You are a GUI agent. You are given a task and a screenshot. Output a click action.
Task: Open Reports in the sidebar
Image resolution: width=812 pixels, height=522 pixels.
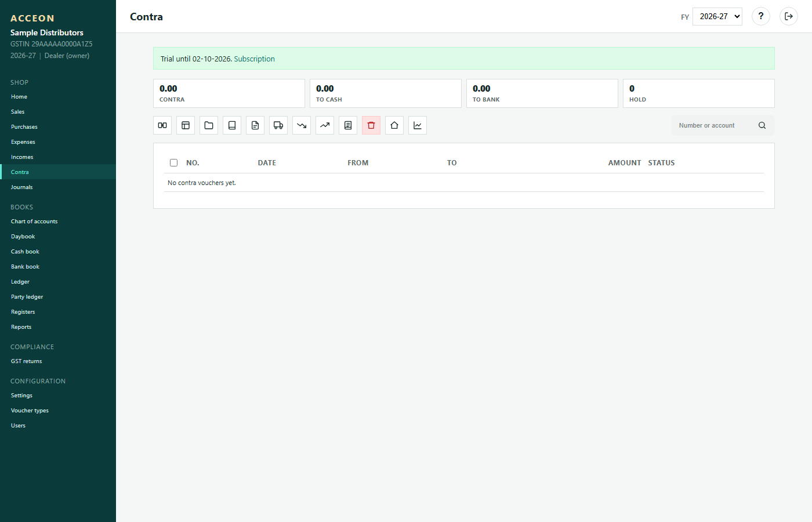(58, 327)
